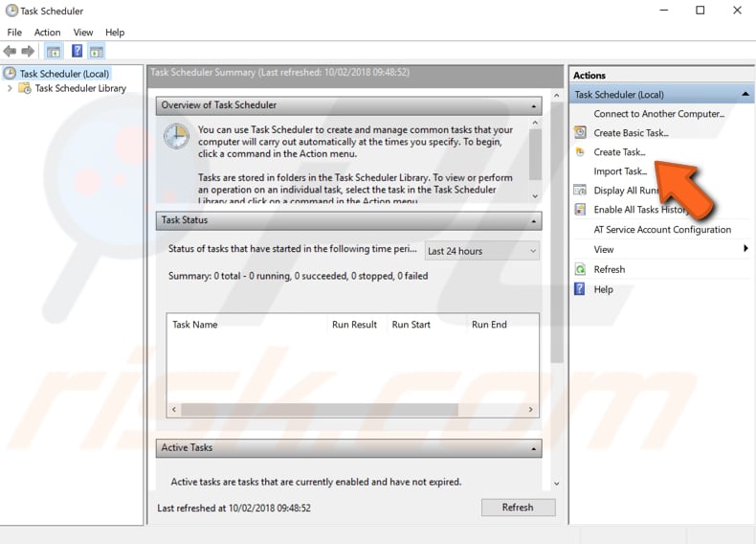Click the blue Help toolbar icon

(77, 51)
